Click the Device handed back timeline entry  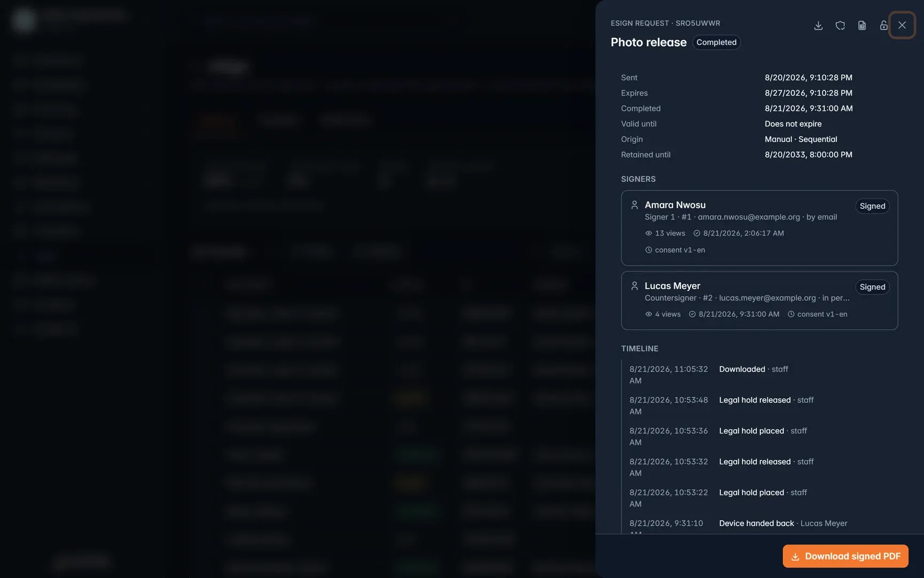(759, 526)
